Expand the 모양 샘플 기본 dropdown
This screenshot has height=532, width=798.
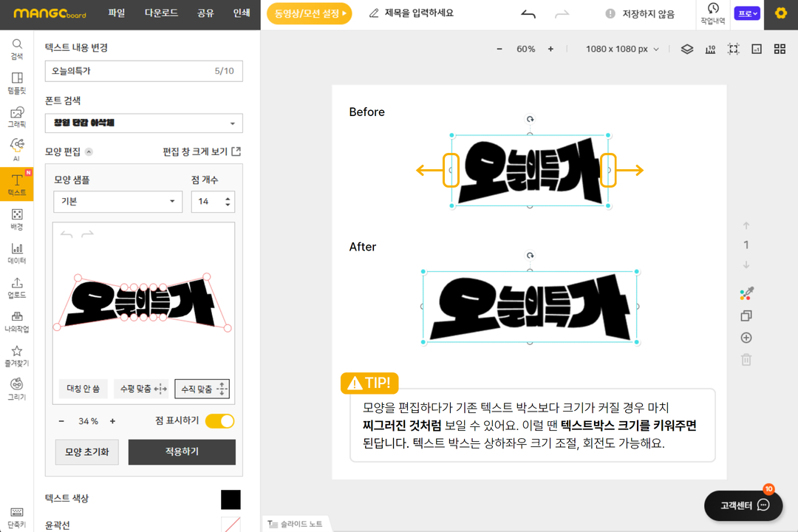(x=117, y=202)
